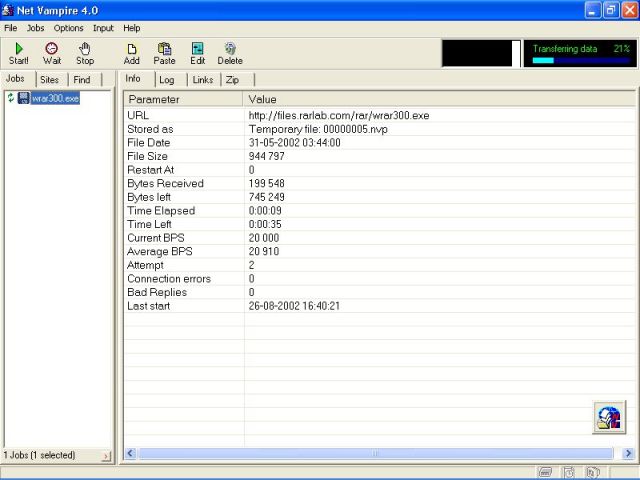Screen dimensions: 640x480
Task: Click the Current BPS value 20 000
Action: pyautogui.click(x=264, y=238)
